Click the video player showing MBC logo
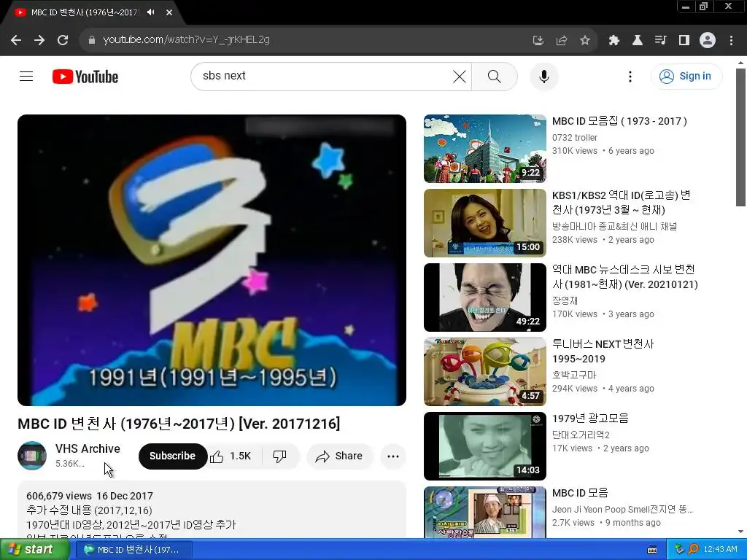 tap(212, 260)
